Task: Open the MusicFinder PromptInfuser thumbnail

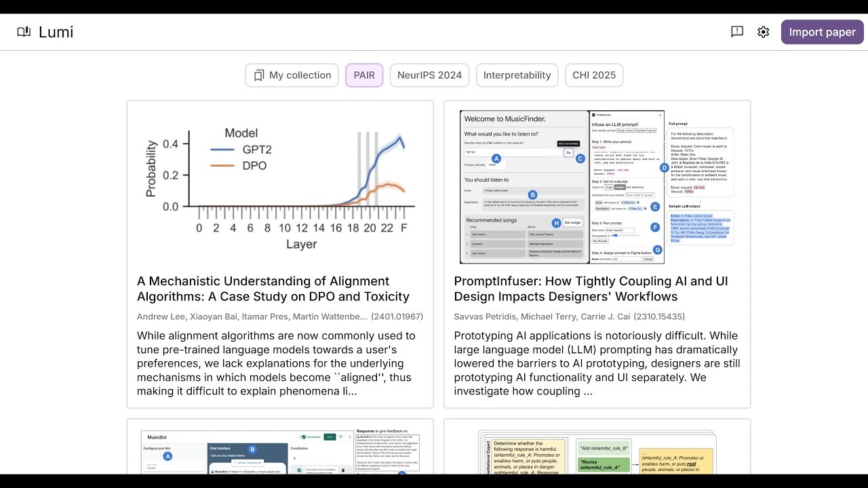Action: (x=597, y=188)
